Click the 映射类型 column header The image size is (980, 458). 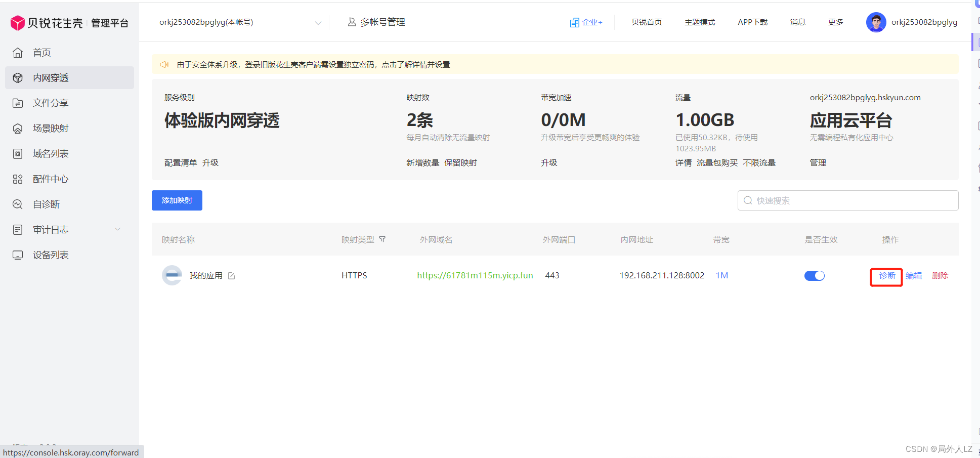coord(358,239)
